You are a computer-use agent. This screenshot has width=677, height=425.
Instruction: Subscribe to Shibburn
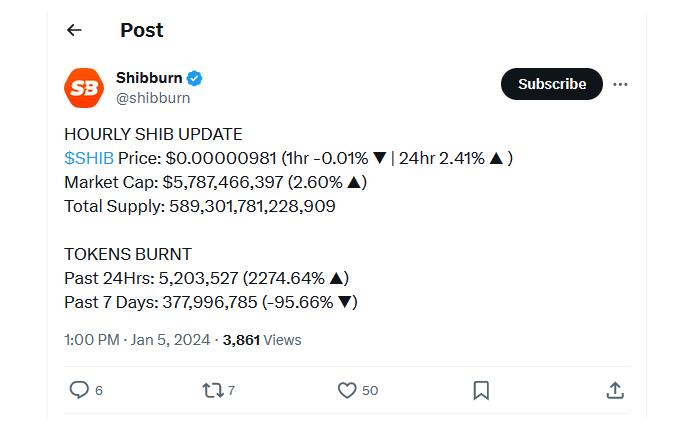point(551,84)
